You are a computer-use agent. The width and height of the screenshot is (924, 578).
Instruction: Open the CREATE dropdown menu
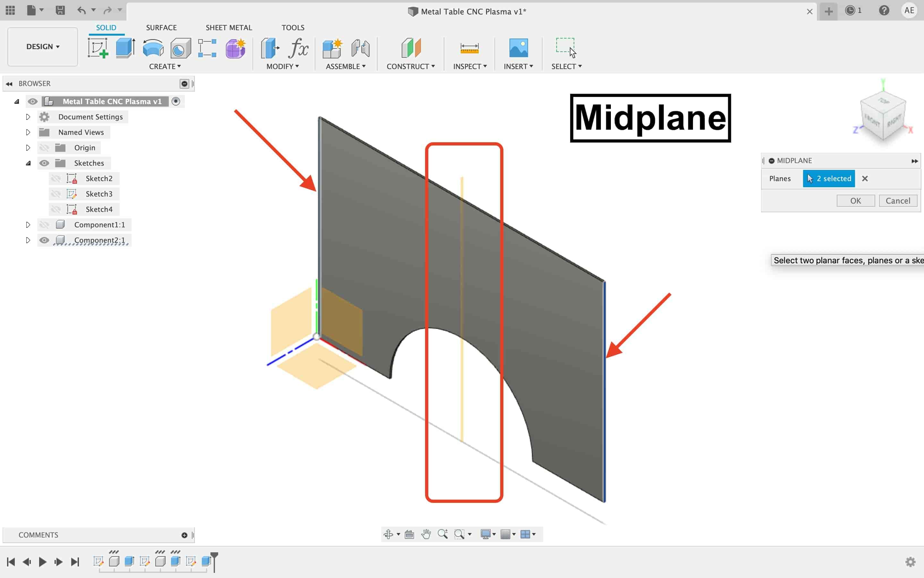click(x=165, y=66)
